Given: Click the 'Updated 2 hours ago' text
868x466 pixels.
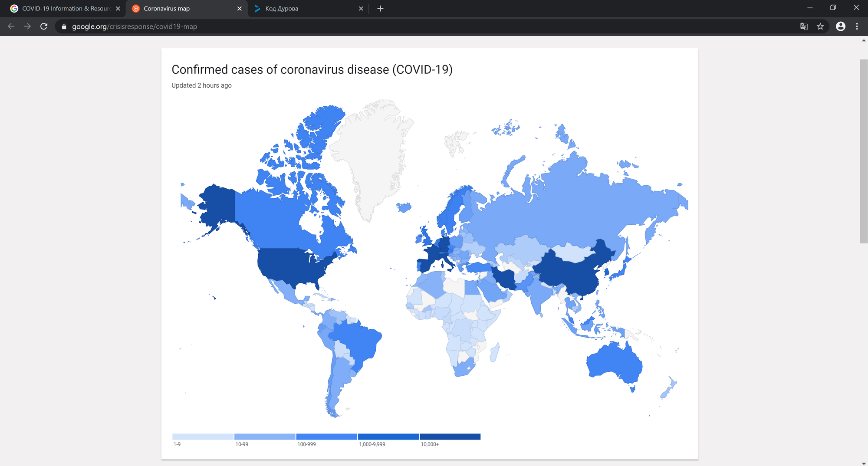Looking at the screenshot, I should pyautogui.click(x=201, y=85).
